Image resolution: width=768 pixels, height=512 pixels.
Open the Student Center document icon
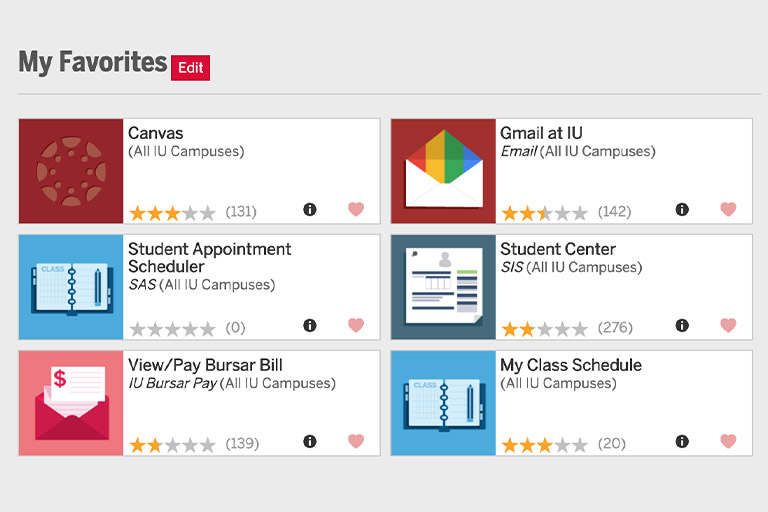click(443, 287)
